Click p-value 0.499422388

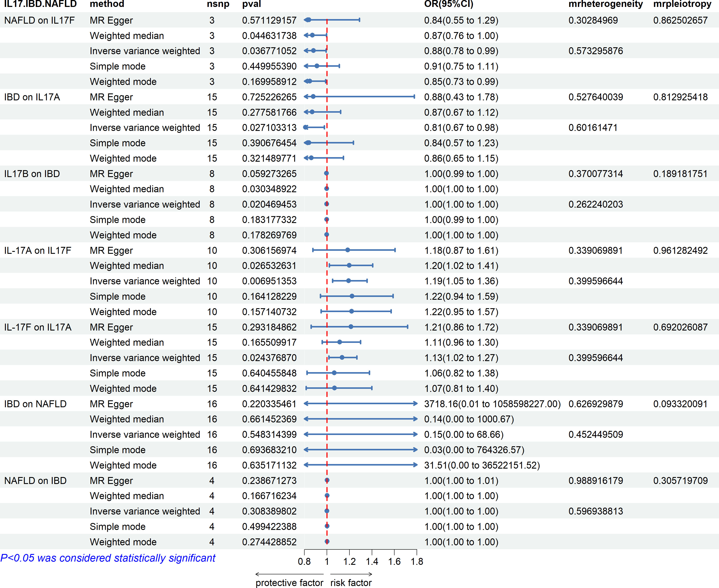tap(269, 527)
